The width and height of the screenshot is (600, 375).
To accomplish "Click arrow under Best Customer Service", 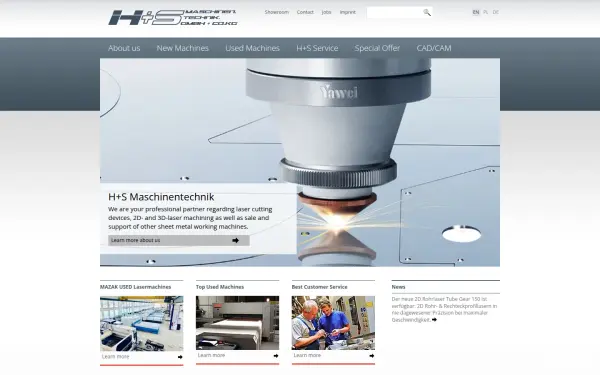I will (372, 356).
